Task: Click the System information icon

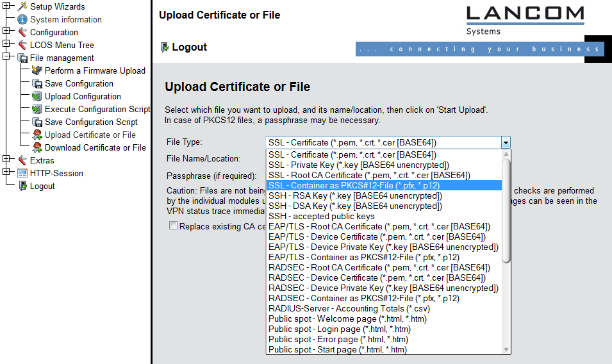Action: tap(22, 19)
